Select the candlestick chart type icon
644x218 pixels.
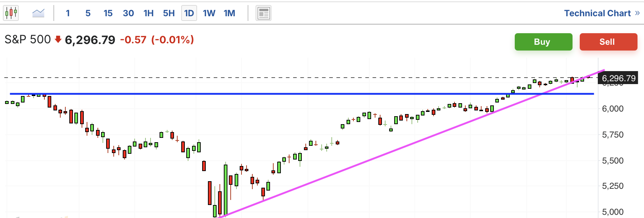pyautogui.click(x=11, y=13)
